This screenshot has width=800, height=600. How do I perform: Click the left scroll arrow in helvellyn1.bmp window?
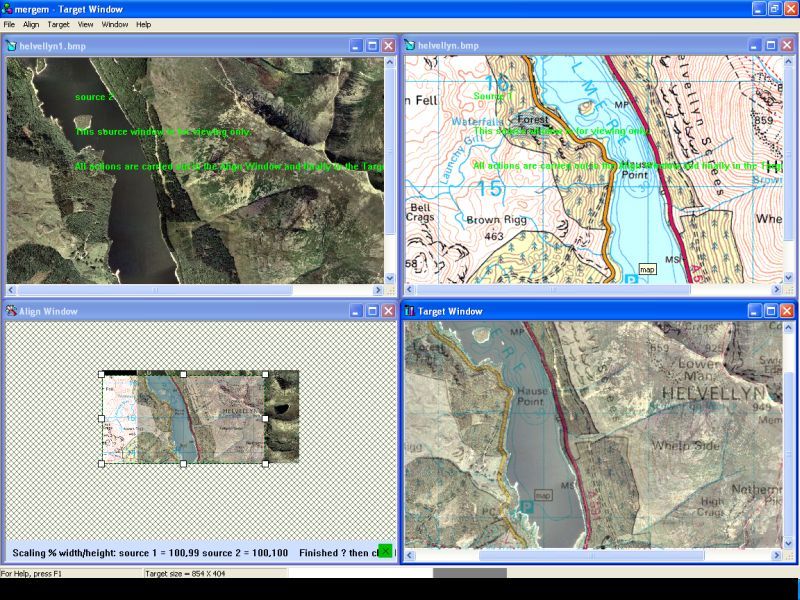[x=11, y=290]
